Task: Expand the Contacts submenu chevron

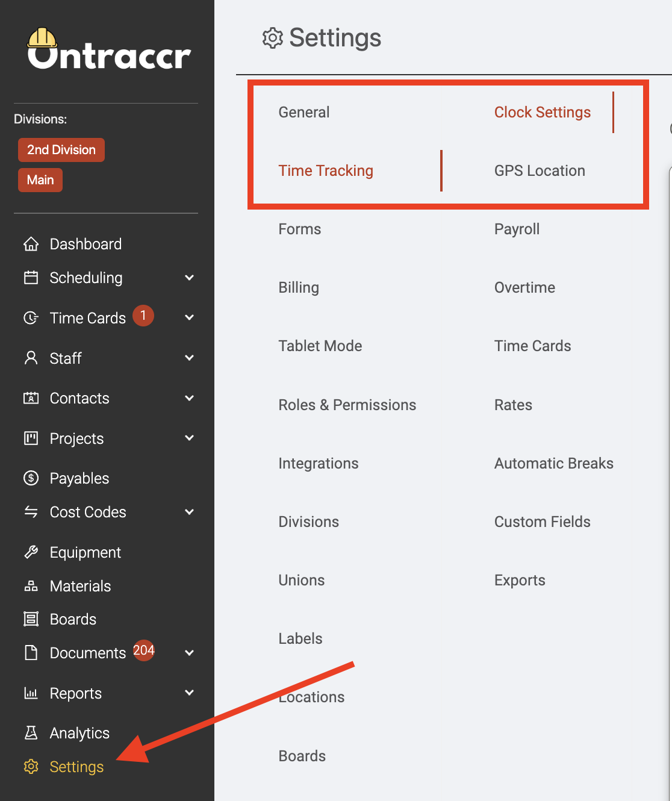Action: pyautogui.click(x=190, y=398)
